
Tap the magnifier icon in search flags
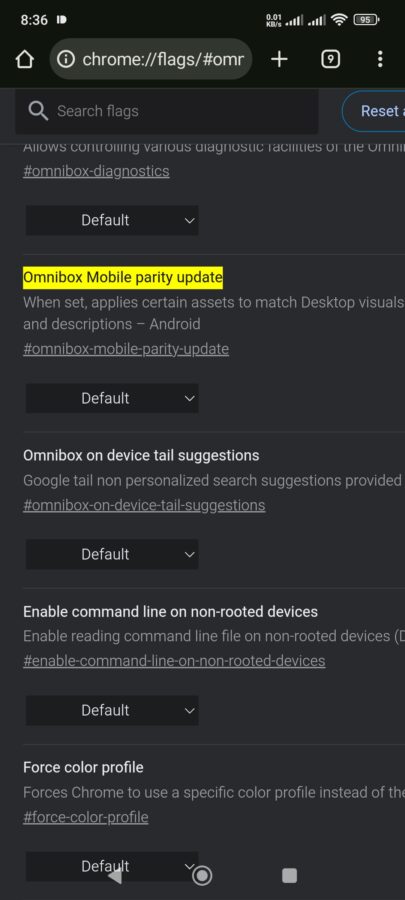point(38,111)
